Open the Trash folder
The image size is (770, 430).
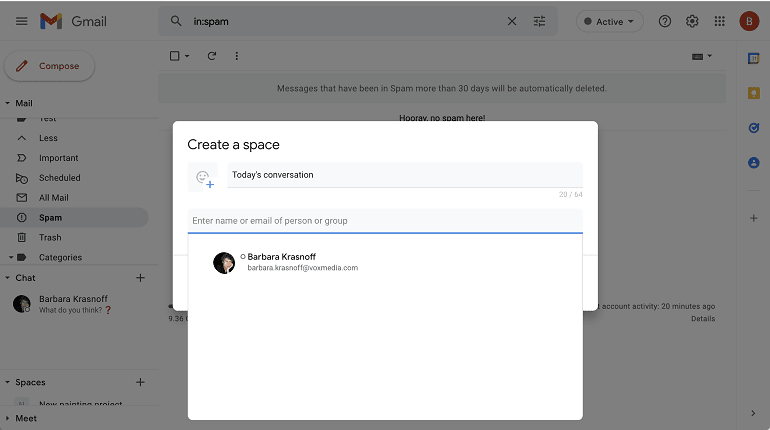coord(50,237)
